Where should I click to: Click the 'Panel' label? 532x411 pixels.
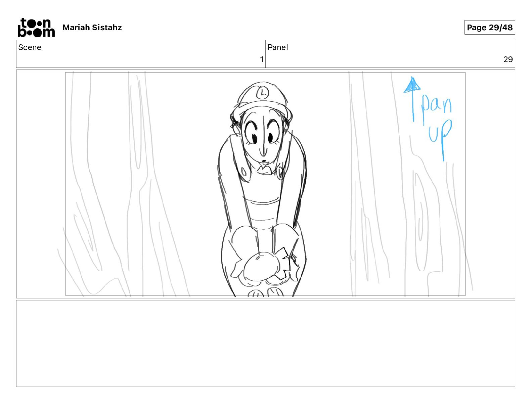pos(278,47)
